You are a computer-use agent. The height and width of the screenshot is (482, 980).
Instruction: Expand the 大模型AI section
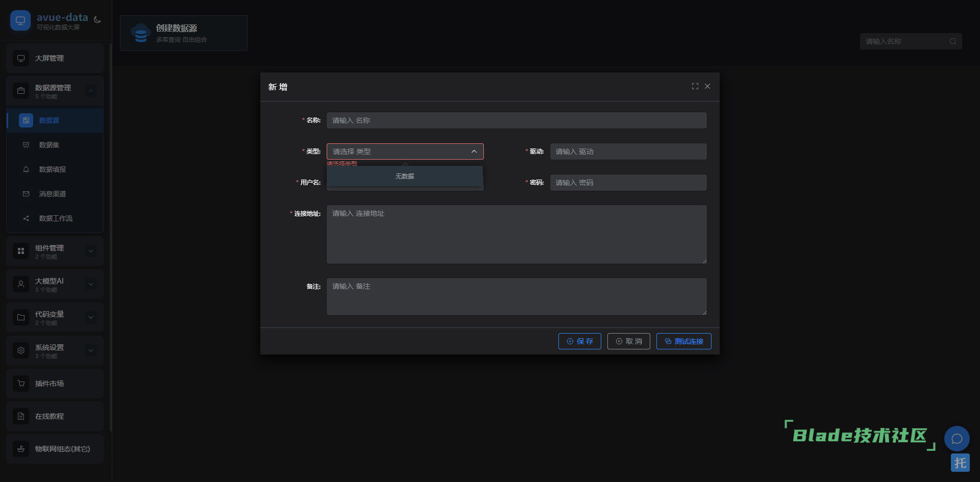tap(91, 284)
